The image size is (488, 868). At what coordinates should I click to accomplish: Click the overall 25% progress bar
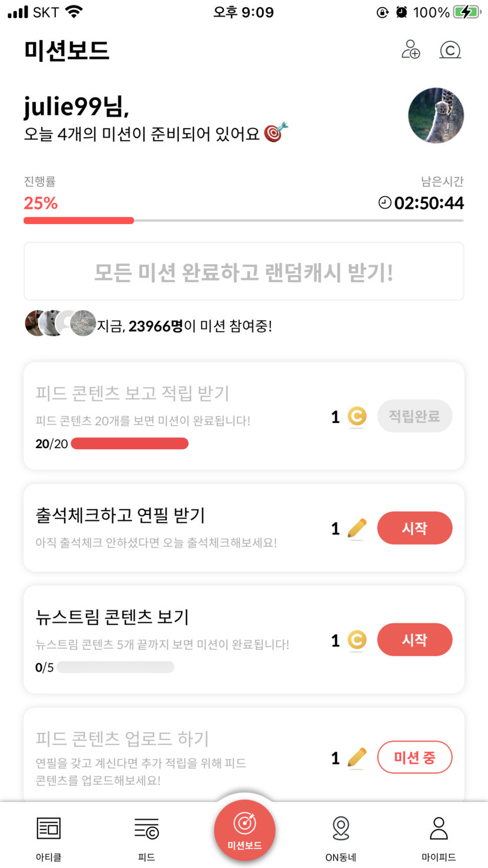[x=243, y=221]
